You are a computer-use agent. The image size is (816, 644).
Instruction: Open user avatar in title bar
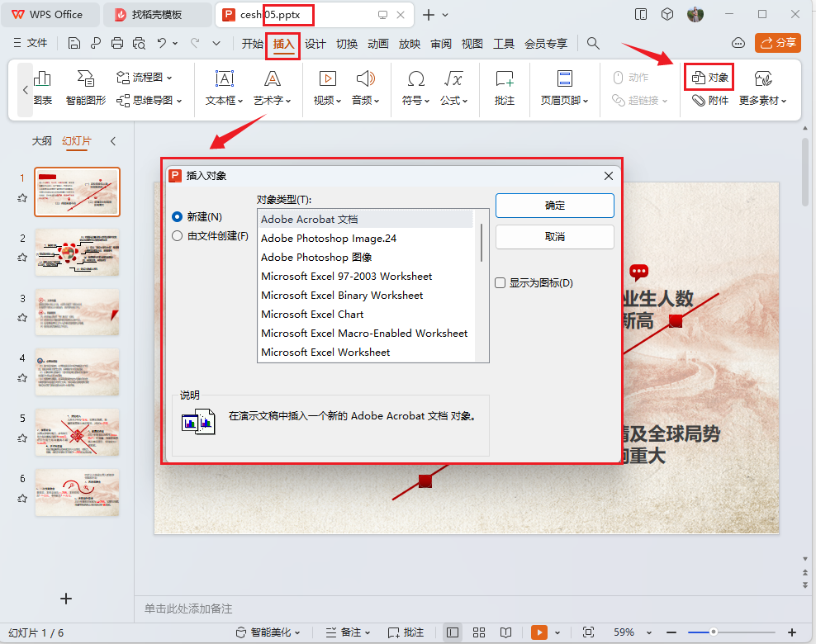point(695,15)
